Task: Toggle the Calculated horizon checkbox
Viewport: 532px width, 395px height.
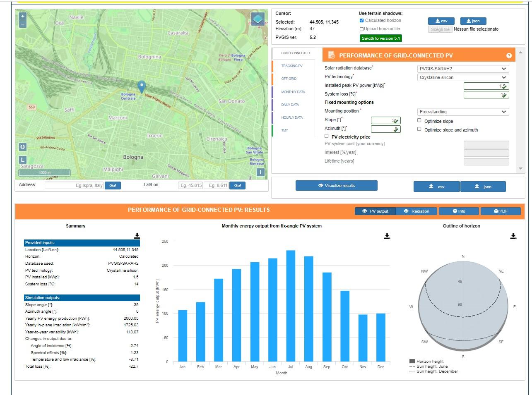Action: (361, 20)
